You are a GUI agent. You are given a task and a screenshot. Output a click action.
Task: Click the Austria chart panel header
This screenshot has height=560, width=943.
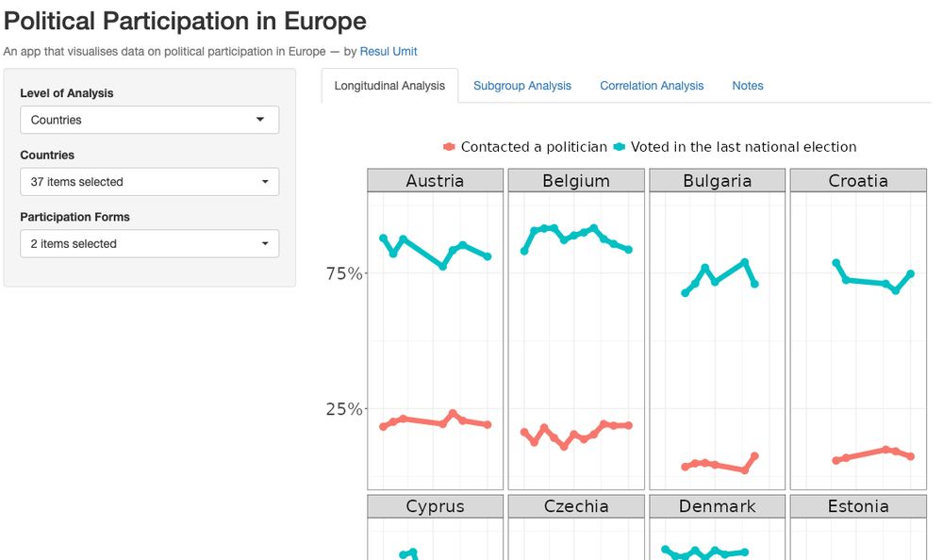435,181
